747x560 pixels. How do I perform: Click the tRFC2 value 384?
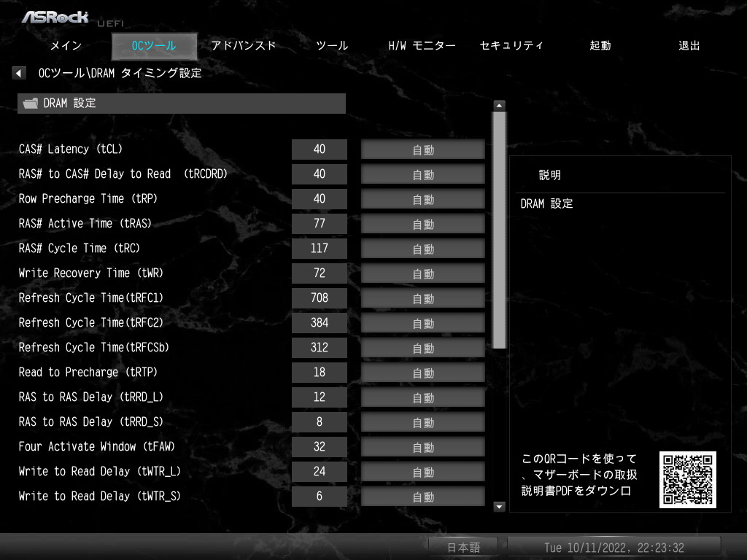pyautogui.click(x=320, y=322)
